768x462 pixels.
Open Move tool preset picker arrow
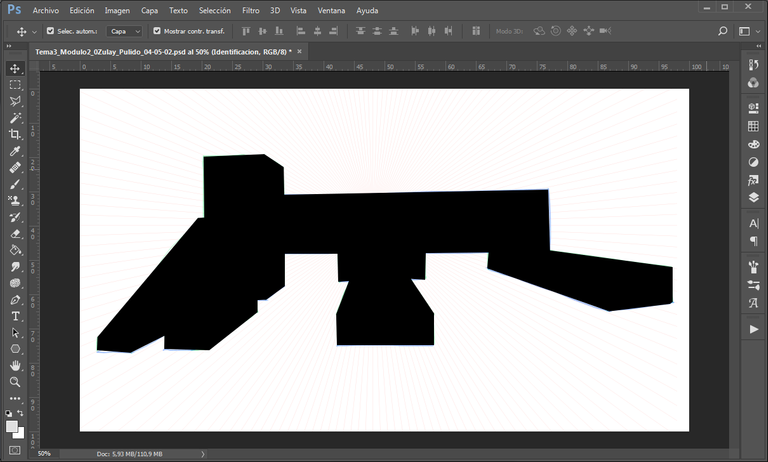[x=34, y=31]
